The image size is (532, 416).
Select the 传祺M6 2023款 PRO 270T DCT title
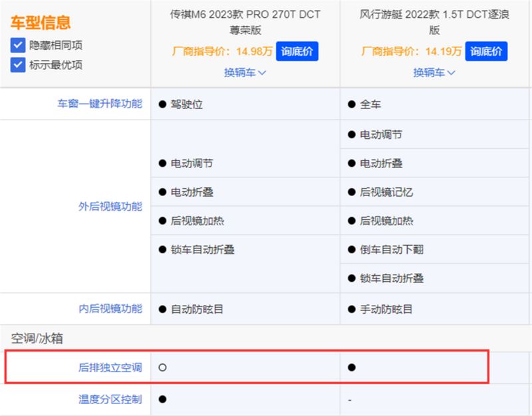point(245,22)
